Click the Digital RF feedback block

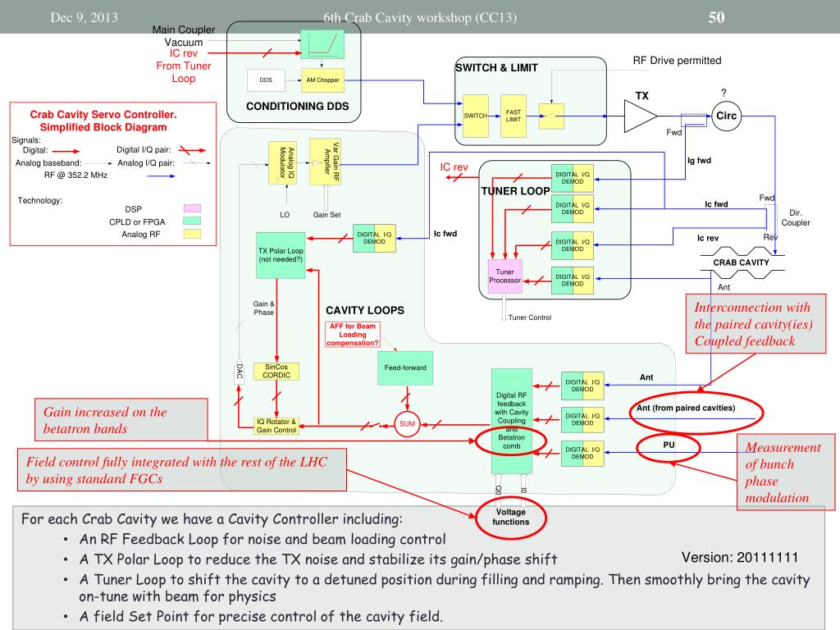click(x=512, y=421)
